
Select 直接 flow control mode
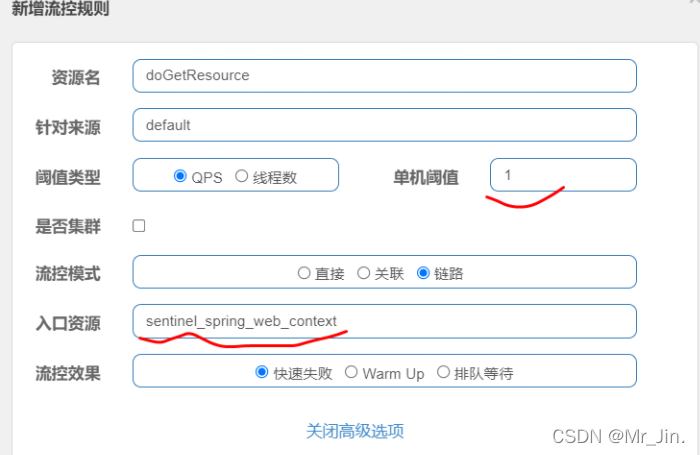pyautogui.click(x=304, y=273)
